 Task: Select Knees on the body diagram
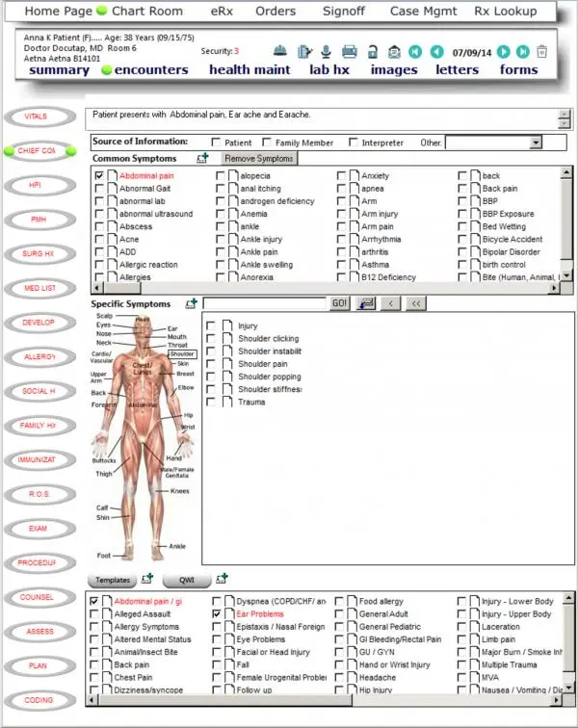tap(179, 491)
